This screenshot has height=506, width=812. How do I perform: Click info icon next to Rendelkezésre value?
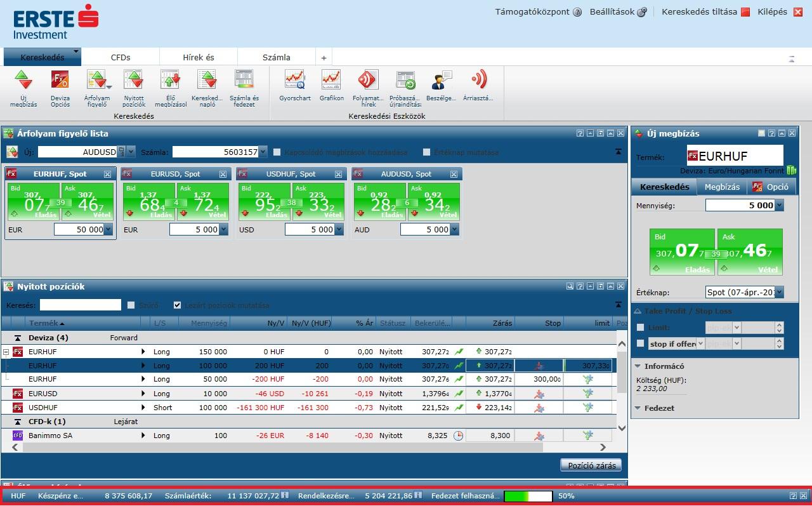click(x=418, y=495)
